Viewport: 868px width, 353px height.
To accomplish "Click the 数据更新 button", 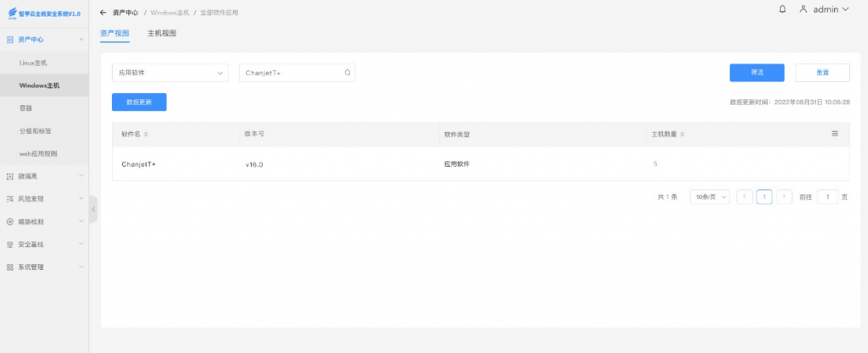I will (139, 102).
